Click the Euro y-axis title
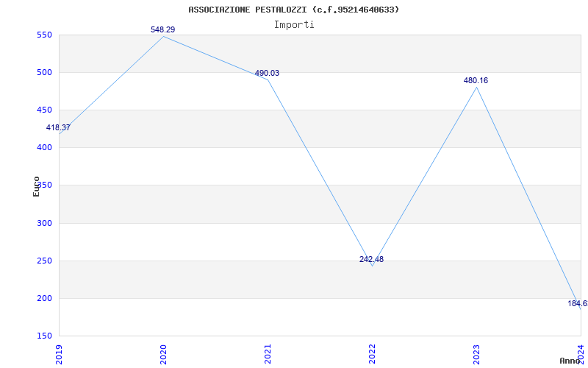 coord(36,187)
